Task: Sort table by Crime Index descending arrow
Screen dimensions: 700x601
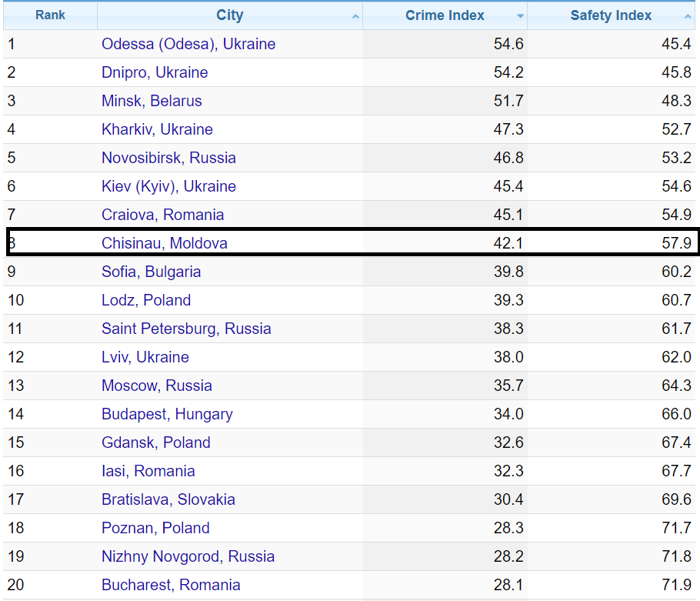Action: tap(521, 16)
